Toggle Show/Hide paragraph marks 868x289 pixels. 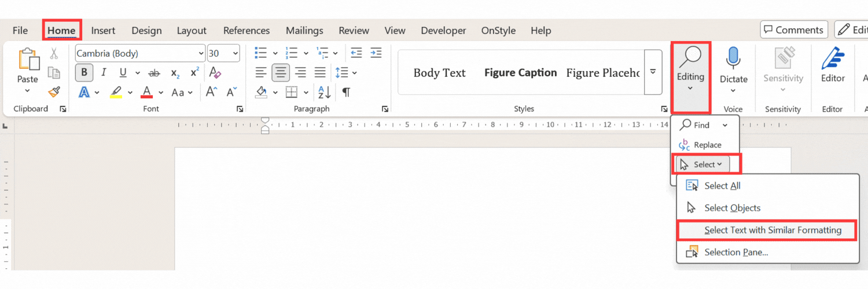point(346,92)
